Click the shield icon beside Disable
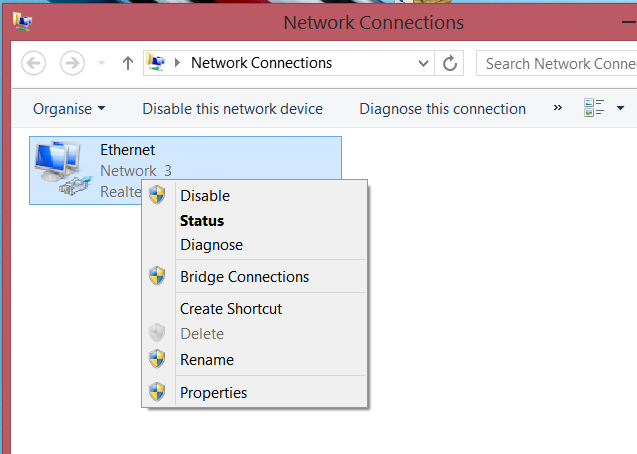 [157, 195]
